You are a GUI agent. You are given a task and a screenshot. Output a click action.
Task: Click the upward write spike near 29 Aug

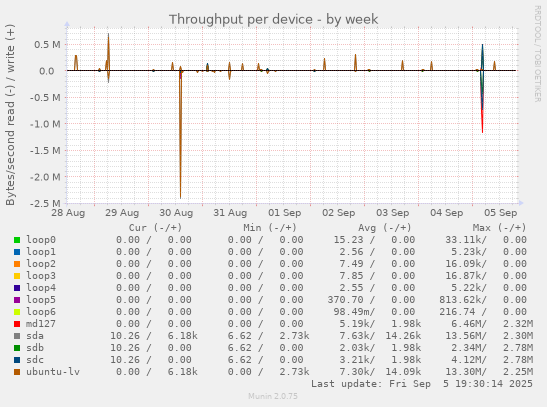(x=108, y=52)
